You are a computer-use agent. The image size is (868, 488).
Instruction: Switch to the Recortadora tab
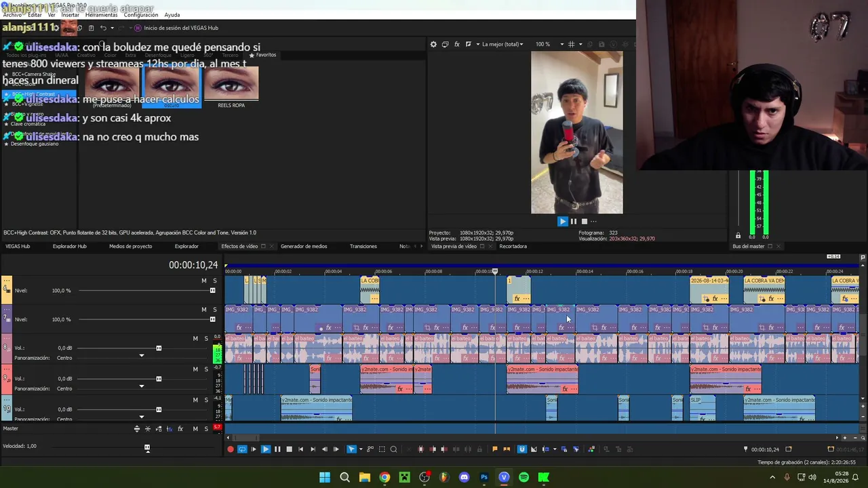tap(513, 246)
